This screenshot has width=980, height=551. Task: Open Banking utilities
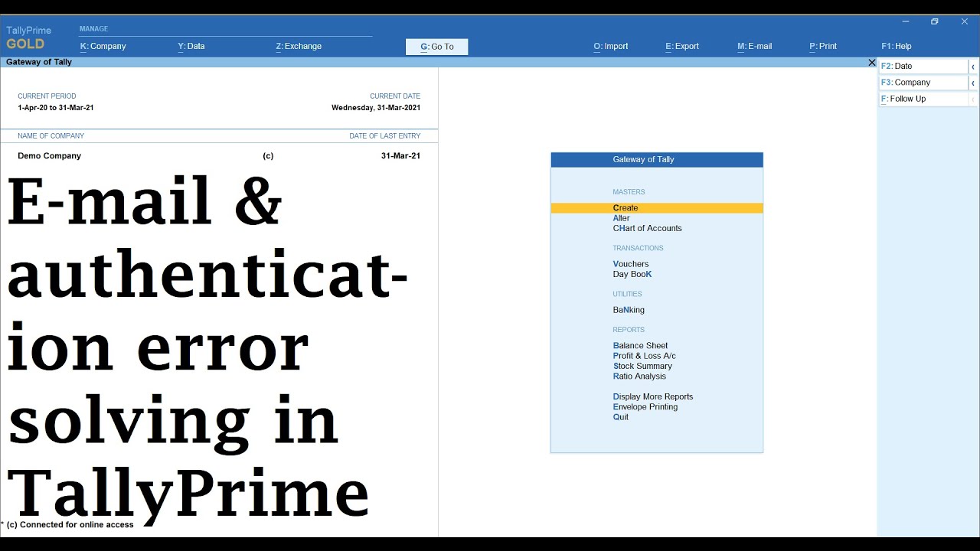point(629,310)
